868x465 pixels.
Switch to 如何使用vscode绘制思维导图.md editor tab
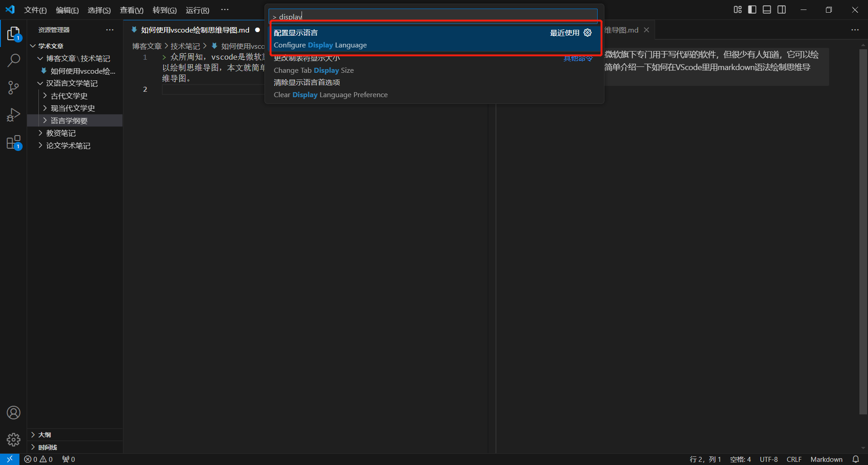pyautogui.click(x=195, y=30)
